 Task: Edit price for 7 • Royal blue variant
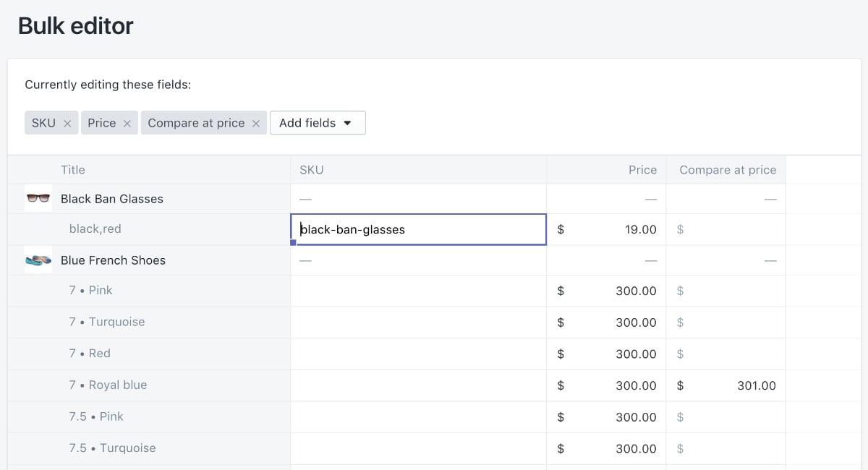coord(606,385)
